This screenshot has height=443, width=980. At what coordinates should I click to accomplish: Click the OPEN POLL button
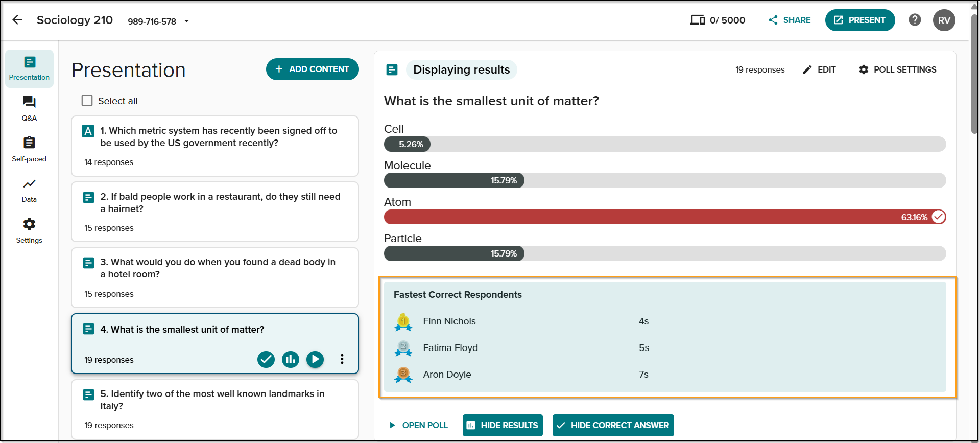pyautogui.click(x=418, y=425)
